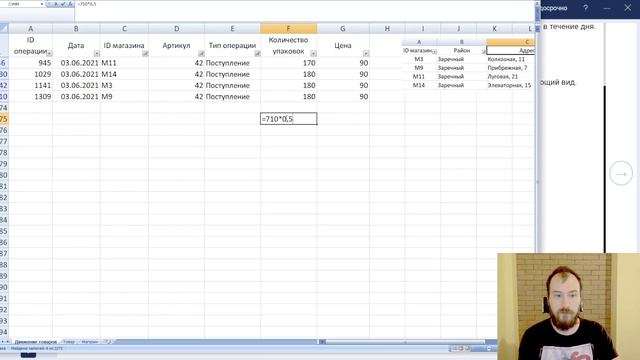This screenshot has width=640, height=360.
Task: Switch to Page Layout view in the status bar
Action: coord(461,348)
